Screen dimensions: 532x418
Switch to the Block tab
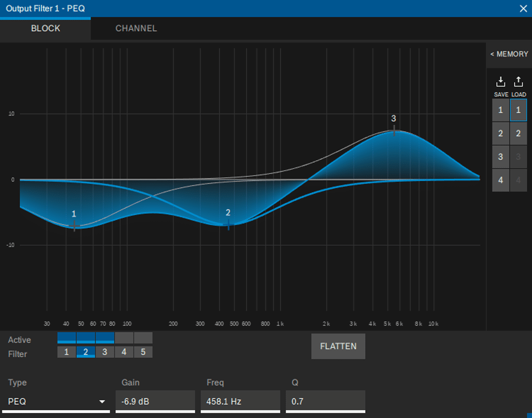click(x=46, y=29)
